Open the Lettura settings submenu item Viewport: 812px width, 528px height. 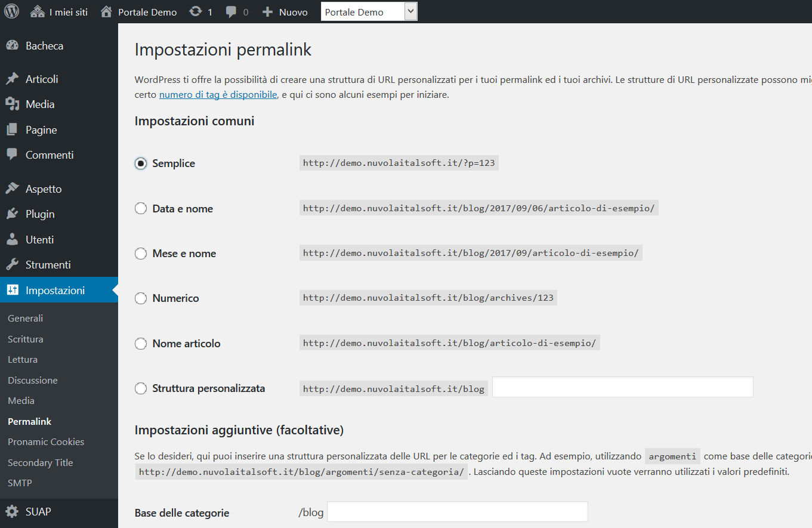pyautogui.click(x=23, y=360)
